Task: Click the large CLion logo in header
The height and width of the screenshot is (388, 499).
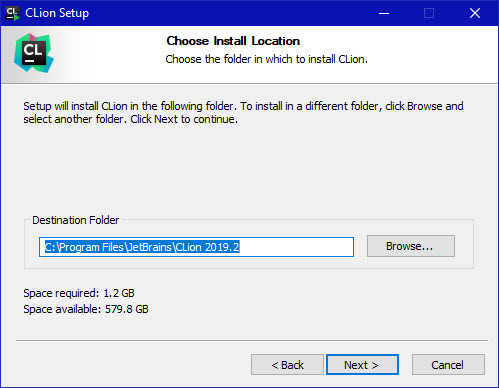Action: 34,53
